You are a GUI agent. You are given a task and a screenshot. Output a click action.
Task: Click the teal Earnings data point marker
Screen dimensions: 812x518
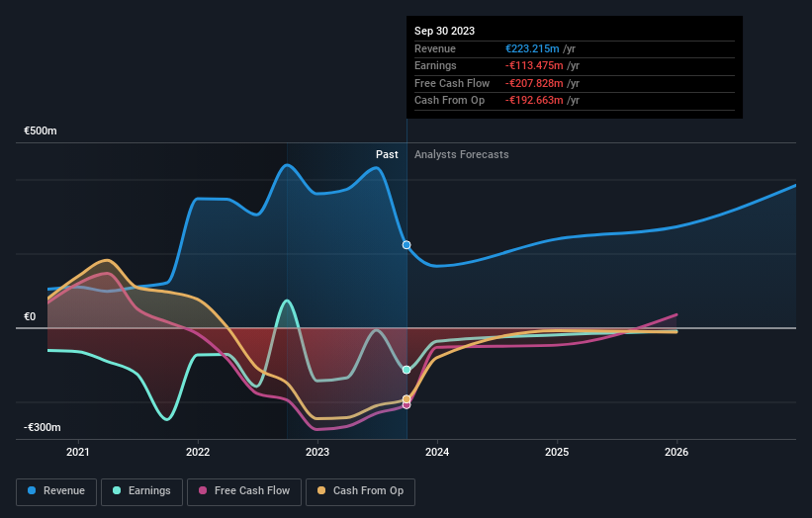tap(406, 370)
